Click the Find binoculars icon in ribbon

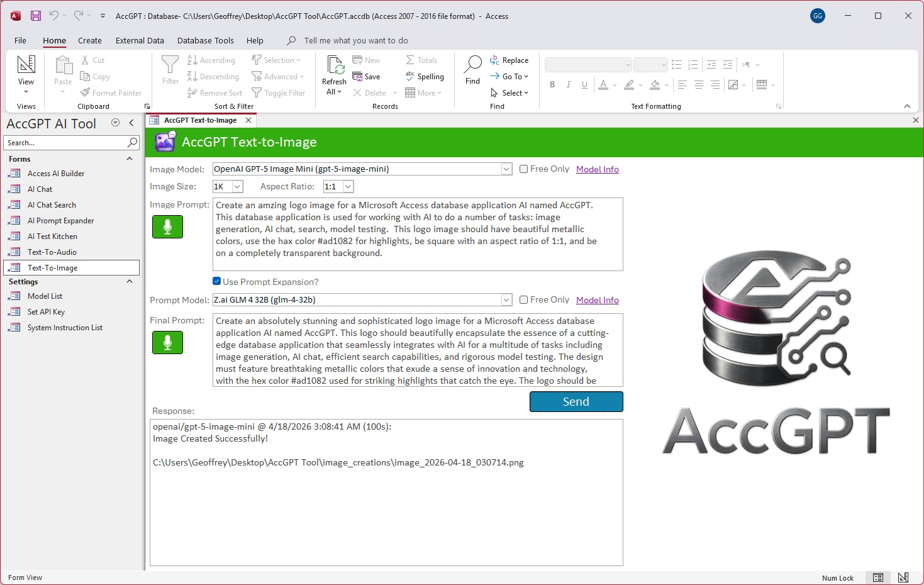[472, 64]
